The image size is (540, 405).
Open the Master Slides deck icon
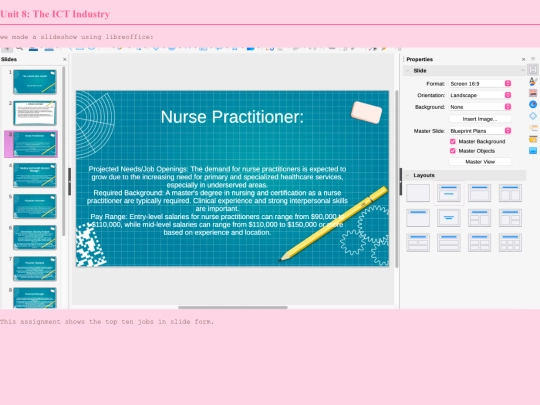[533, 150]
